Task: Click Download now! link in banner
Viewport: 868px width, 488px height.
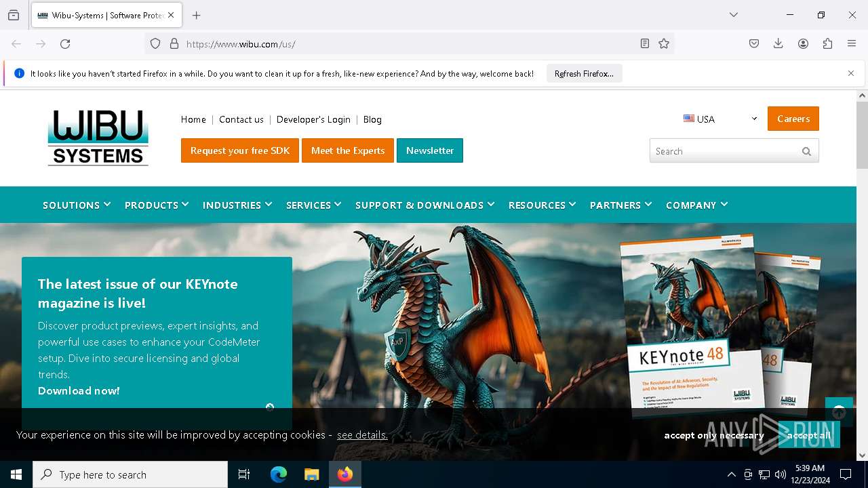Action: point(79,390)
